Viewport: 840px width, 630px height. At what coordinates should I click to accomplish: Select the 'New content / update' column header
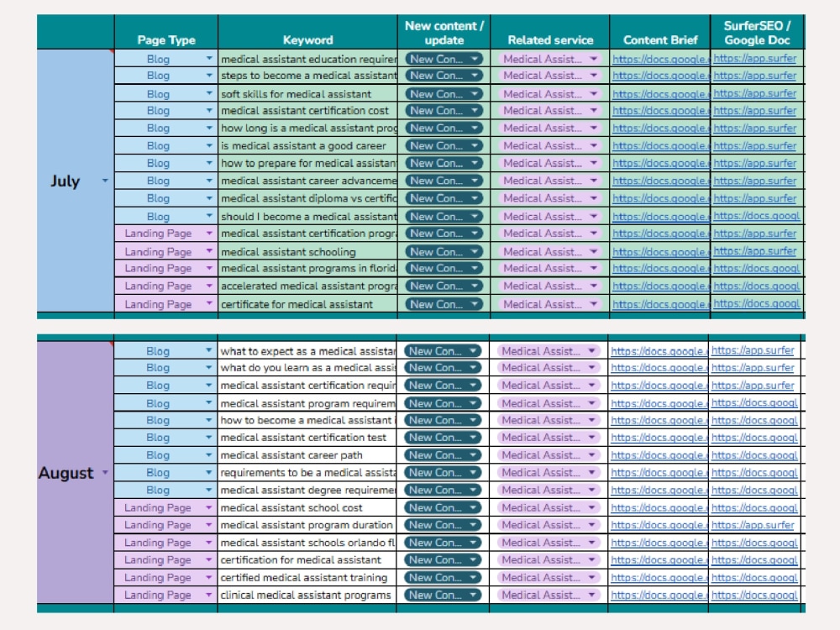coord(444,33)
